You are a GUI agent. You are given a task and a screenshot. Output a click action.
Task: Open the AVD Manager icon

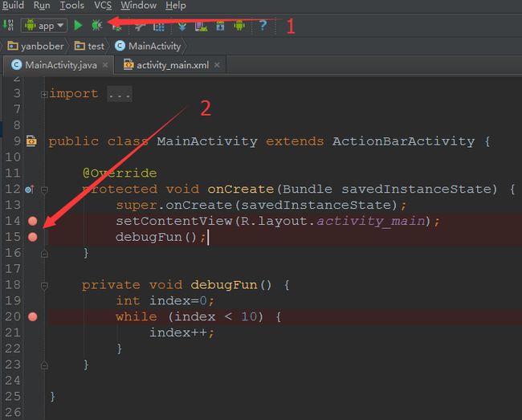(201, 26)
